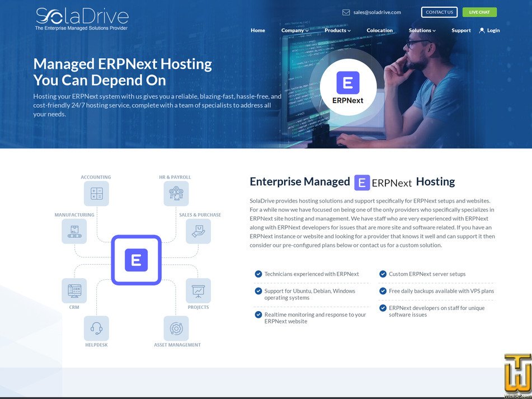Click the envelope icon beside the sales email
The height and width of the screenshot is (399, 532).
(x=346, y=12)
